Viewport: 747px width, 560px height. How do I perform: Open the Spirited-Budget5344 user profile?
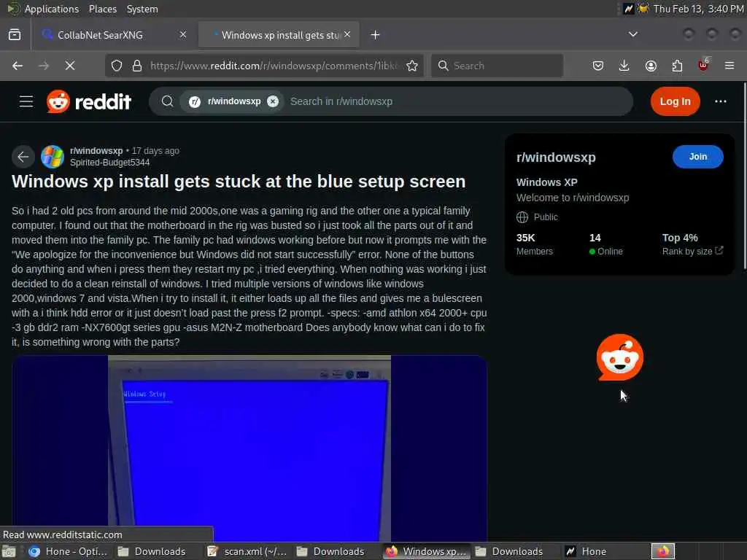110,163
